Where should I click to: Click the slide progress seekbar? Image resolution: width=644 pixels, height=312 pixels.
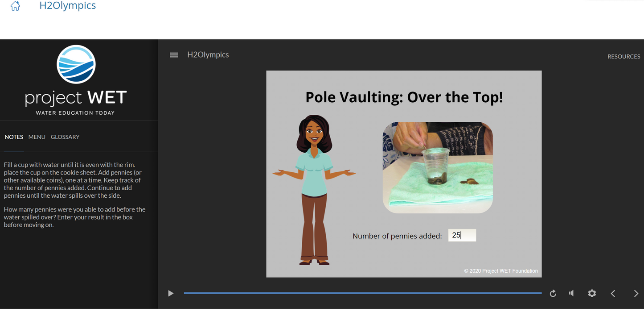click(363, 293)
